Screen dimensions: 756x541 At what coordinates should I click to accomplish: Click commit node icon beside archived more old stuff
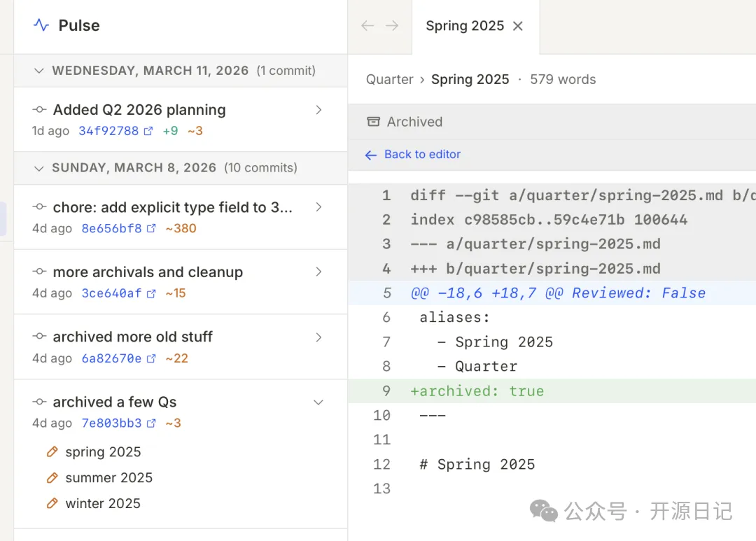tap(39, 336)
